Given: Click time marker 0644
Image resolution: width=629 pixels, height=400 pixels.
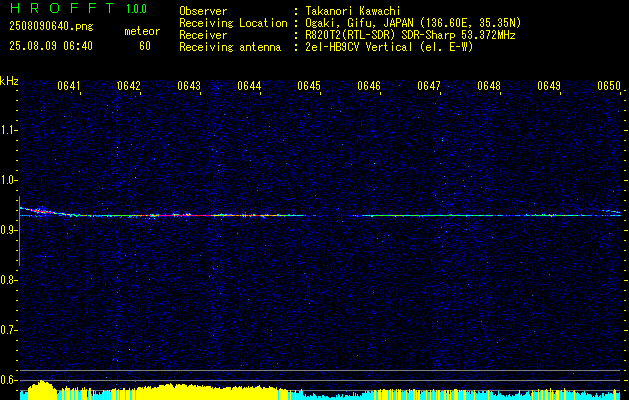Looking at the screenshot, I should [249, 86].
